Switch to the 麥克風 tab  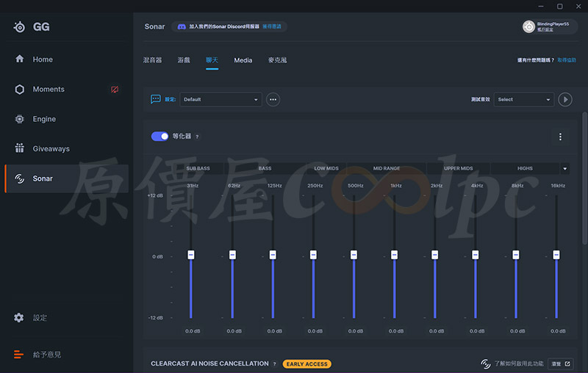click(x=277, y=60)
